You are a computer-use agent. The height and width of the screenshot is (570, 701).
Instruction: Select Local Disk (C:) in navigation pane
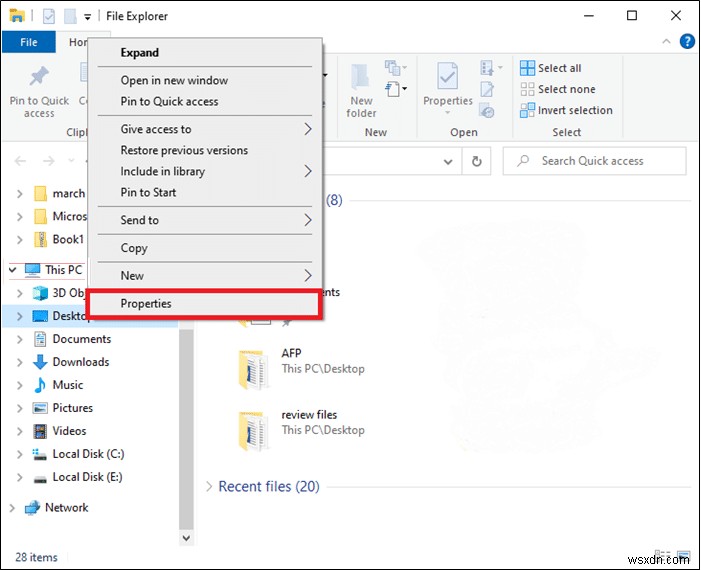tap(88, 454)
